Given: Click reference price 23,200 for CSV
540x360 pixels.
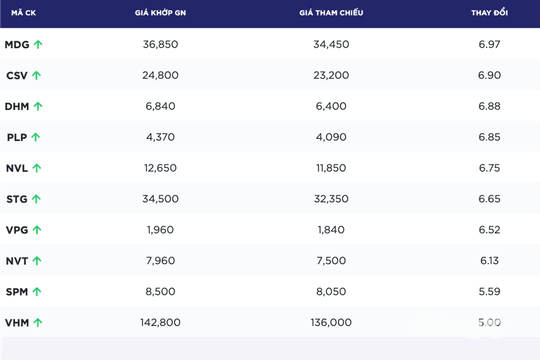Looking at the screenshot, I should click(331, 75).
